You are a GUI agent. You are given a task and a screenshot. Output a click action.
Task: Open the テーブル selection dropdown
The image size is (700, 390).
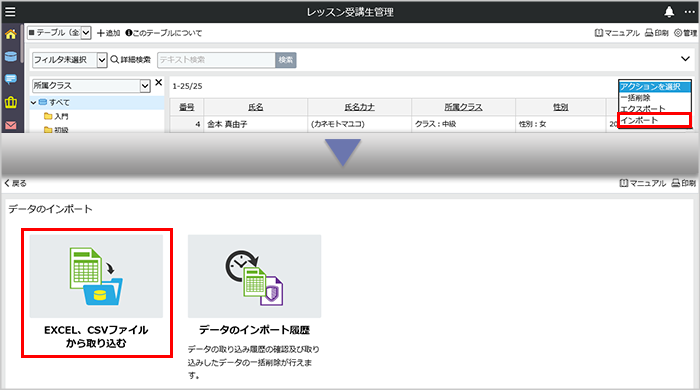(x=59, y=33)
